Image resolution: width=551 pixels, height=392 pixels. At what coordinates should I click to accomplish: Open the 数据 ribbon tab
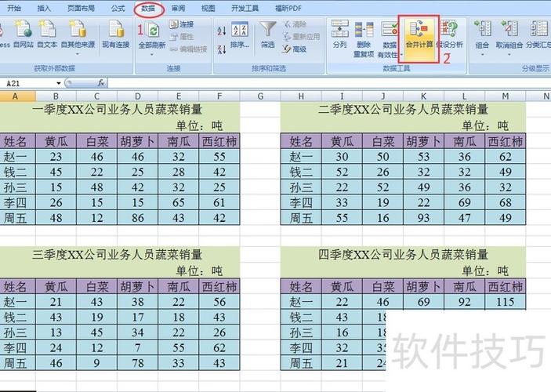point(148,9)
